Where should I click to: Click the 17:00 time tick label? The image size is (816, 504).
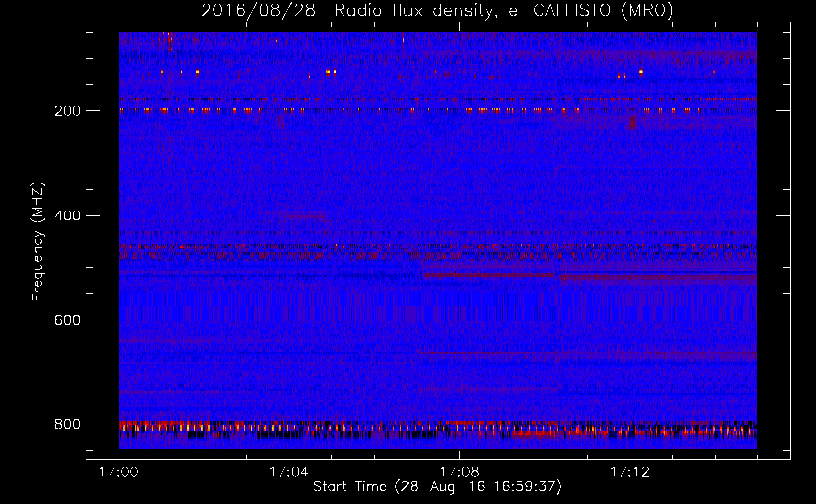pos(119,472)
